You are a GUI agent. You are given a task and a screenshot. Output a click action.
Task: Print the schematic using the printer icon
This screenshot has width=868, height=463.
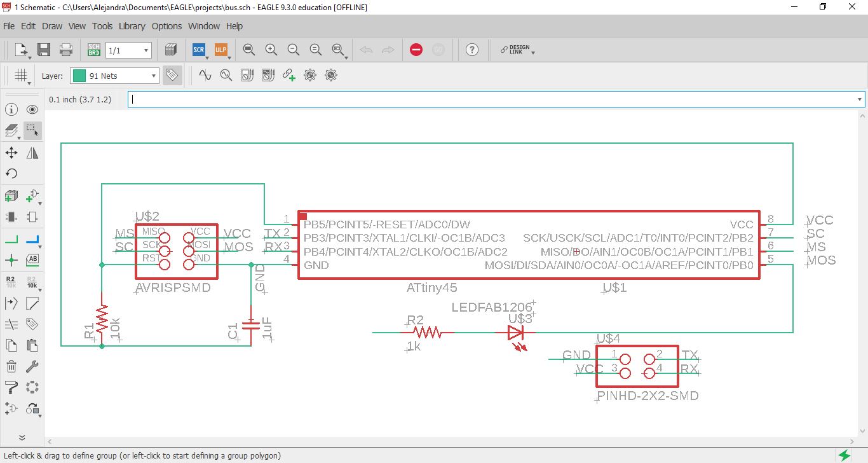tap(66, 50)
